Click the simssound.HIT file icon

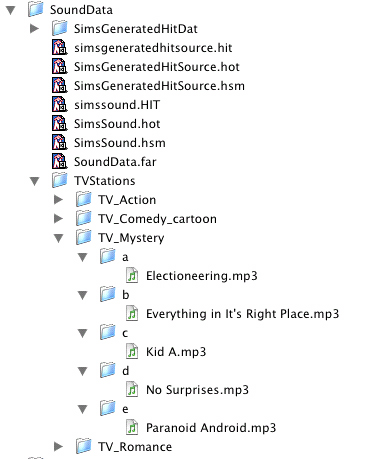[60, 104]
